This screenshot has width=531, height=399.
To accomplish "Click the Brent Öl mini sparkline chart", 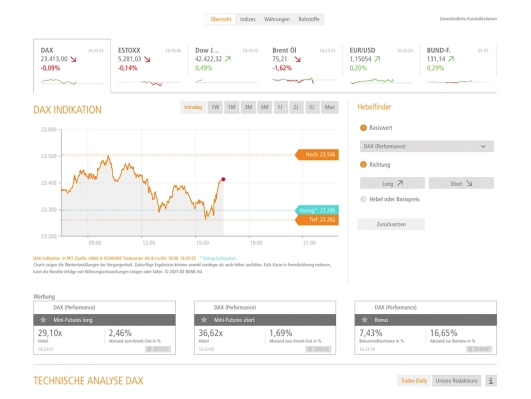I will point(303,81).
